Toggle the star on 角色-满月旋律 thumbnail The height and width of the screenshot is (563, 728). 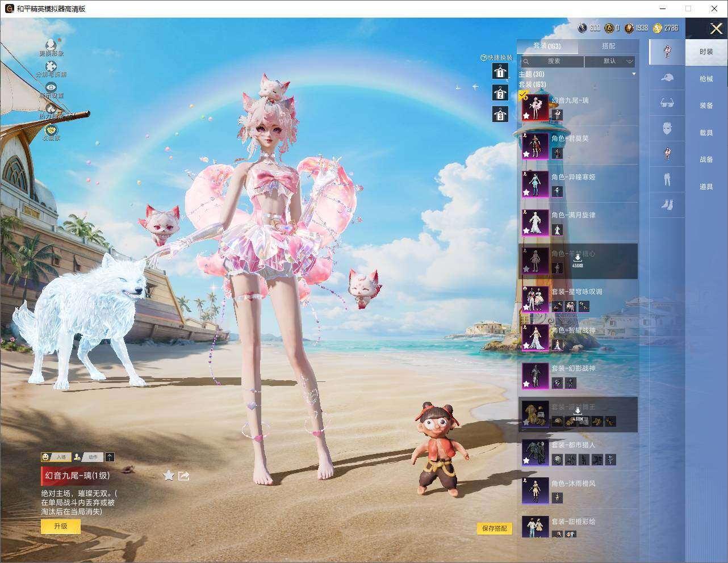[x=526, y=230]
